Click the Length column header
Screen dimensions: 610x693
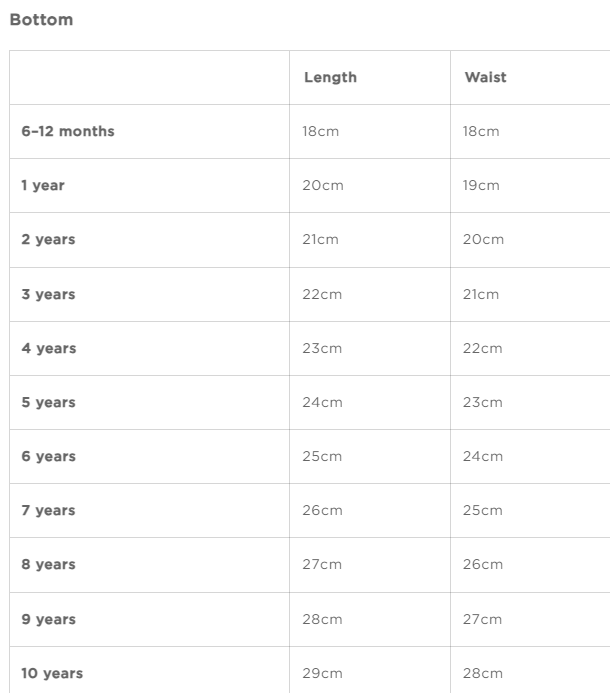(330, 77)
